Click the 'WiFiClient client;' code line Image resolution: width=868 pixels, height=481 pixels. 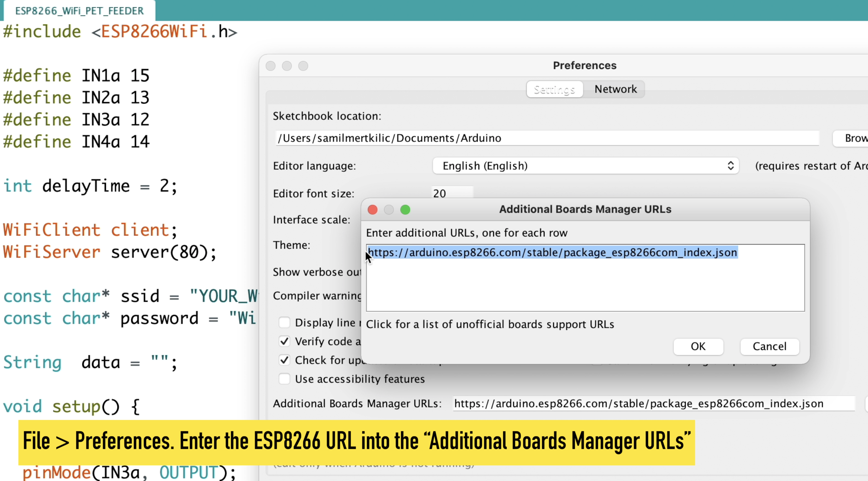coord(90,230)
